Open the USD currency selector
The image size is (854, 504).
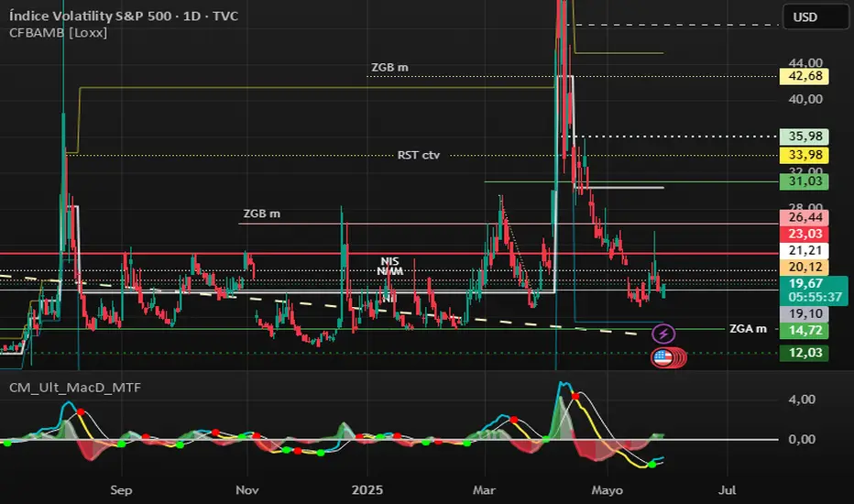816,16
